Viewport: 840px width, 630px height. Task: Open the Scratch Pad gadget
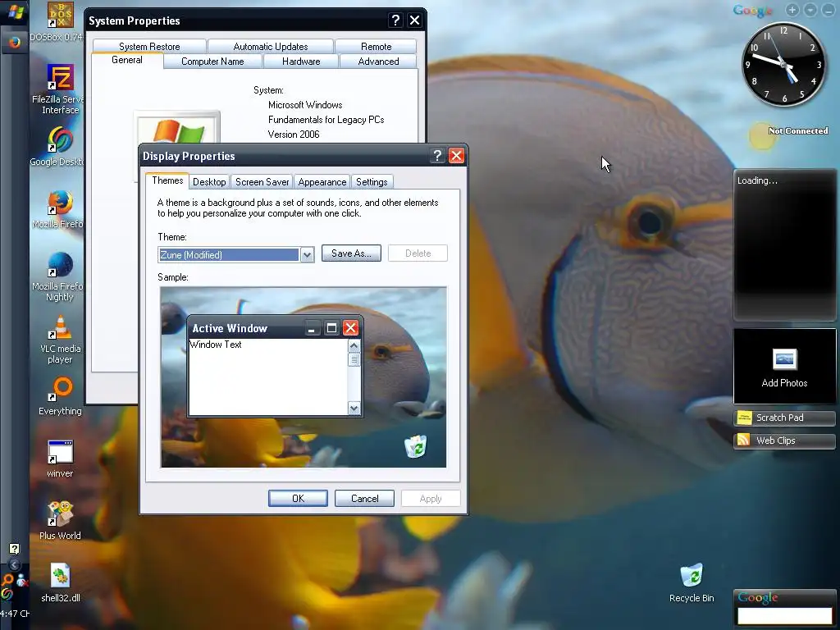(784, 418)
